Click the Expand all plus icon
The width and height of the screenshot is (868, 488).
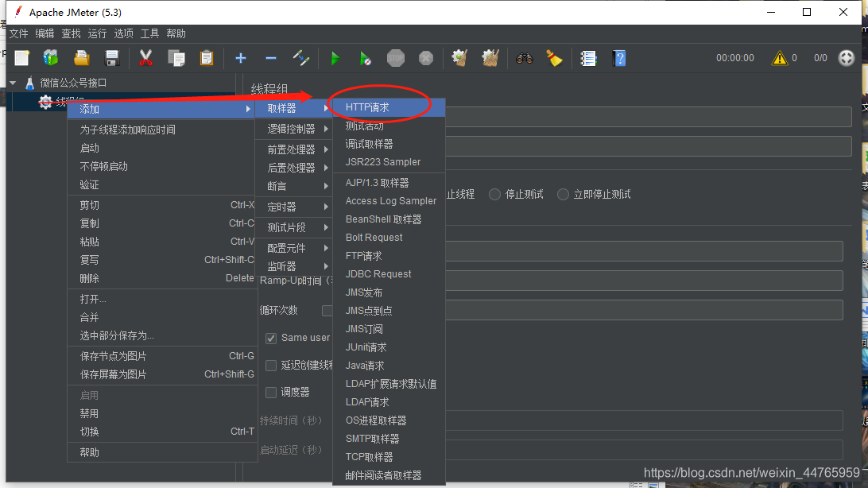tap(241, 58)
